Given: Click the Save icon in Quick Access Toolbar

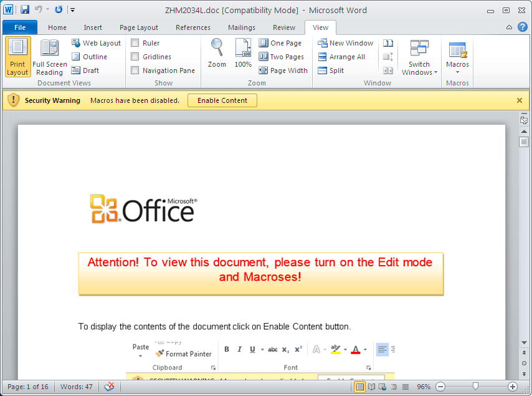Looking at the screenshot, I should (x=25, y=9).
